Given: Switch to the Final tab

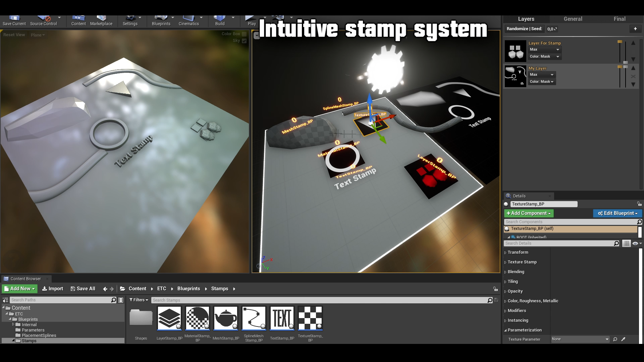Looking at the screenshot, I should [619, 19].
